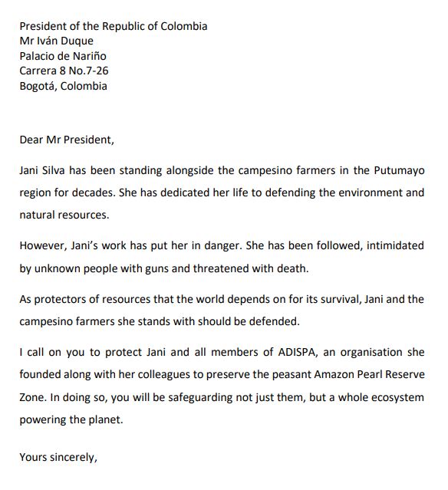Click the name 'Mr Iván Duque'
The height and width of the screenshot is (490, 448).
(56, 41)
